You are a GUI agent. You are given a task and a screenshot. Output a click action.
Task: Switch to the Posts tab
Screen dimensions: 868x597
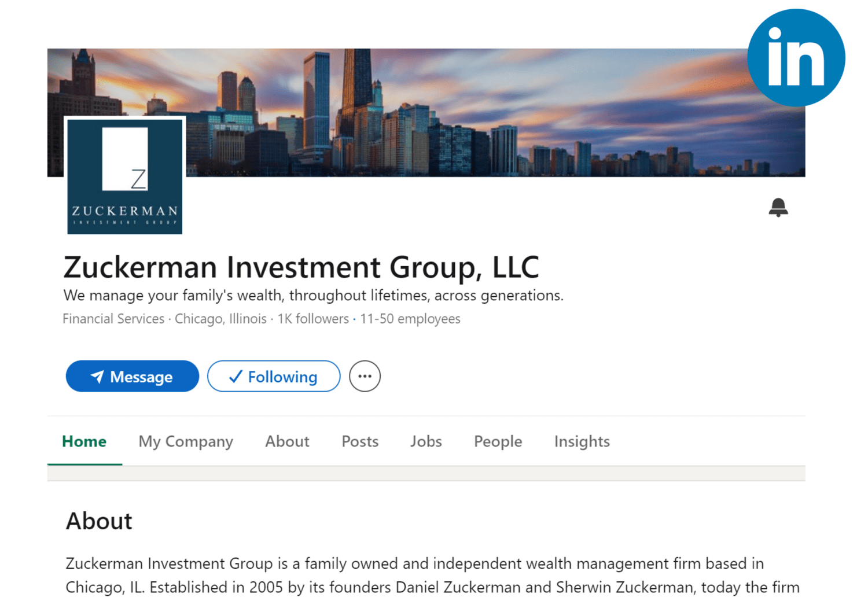click(x=359, y=441)
